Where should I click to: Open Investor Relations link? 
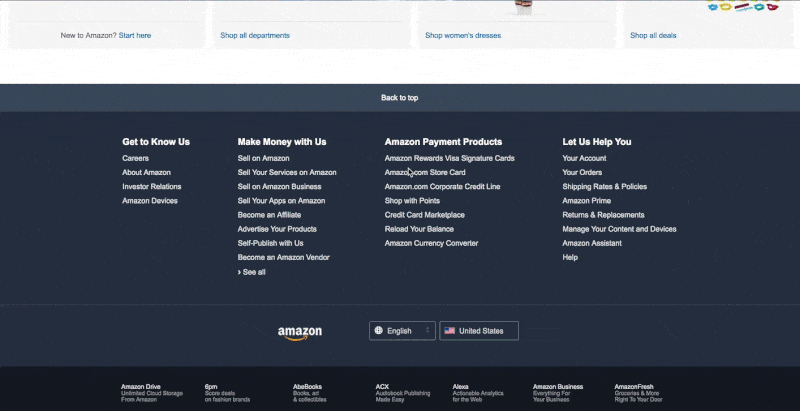pyautogui.click(x=152, y=187)
